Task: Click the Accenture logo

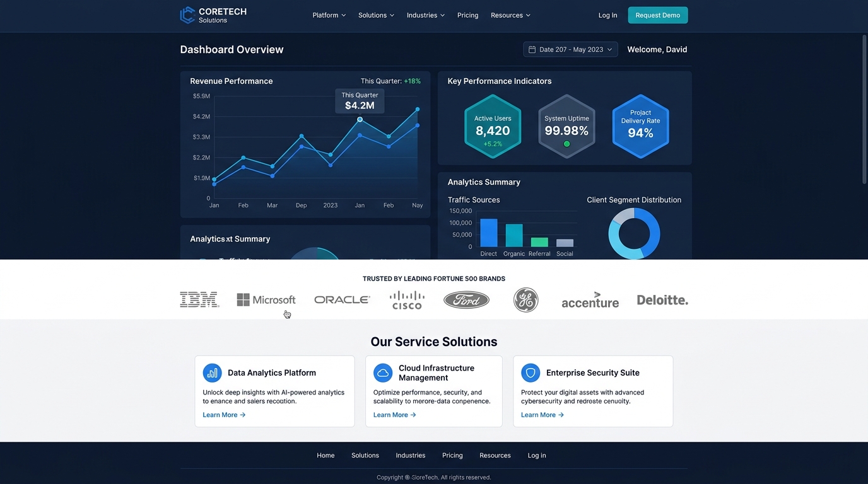Action: point(590,300)
